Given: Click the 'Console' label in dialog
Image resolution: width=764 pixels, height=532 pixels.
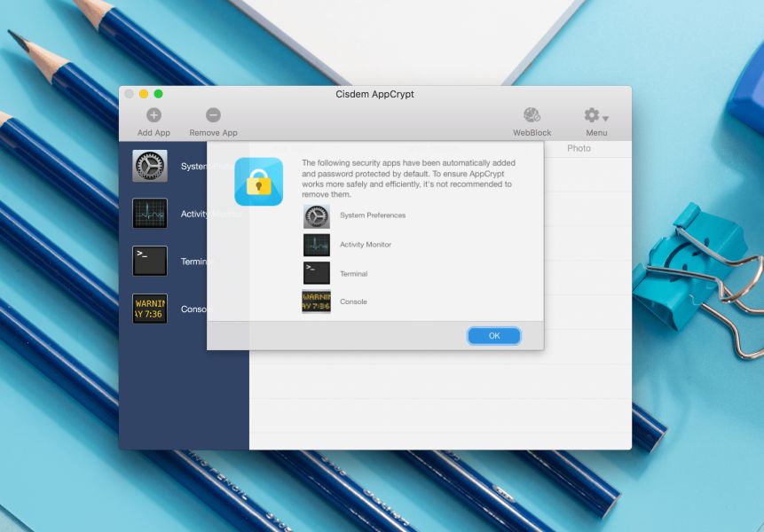Looking at the screenshot, I should click(353, 301).
